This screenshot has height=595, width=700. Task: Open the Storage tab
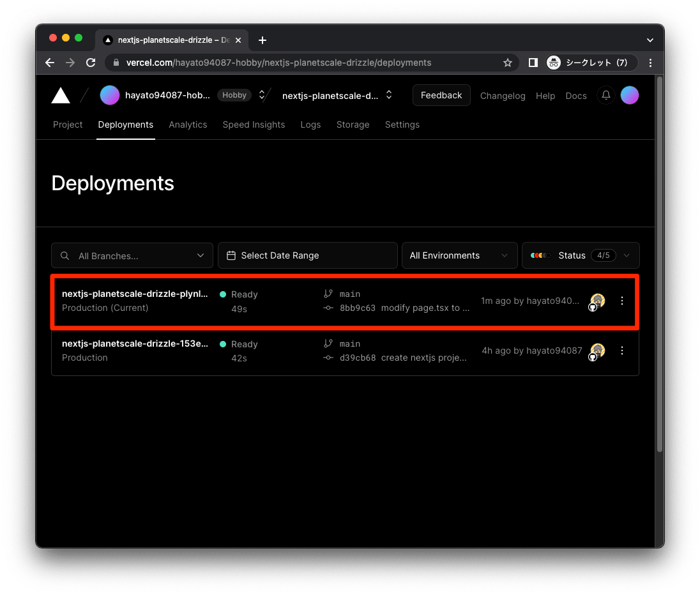(x=353, y=124)
